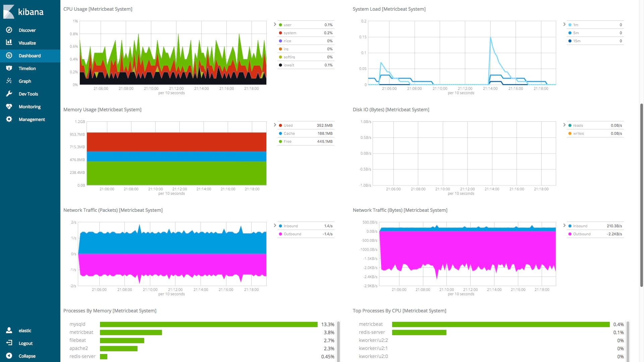Viewport: 644px width, 362px height.
Task: Click the Collapse sidebar arrow icon
Action: [9, 356]
